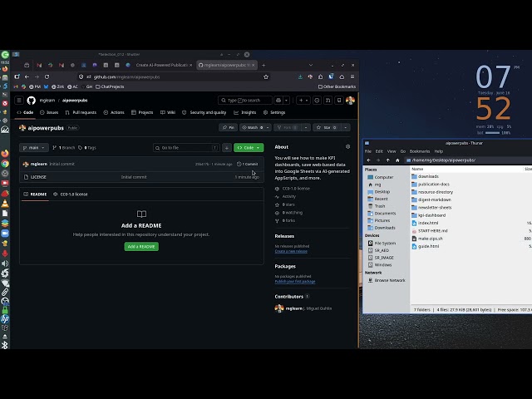Viewport: 532px width, 399px height.
Task: Reload the GitHub page
Action: (47, 77)
